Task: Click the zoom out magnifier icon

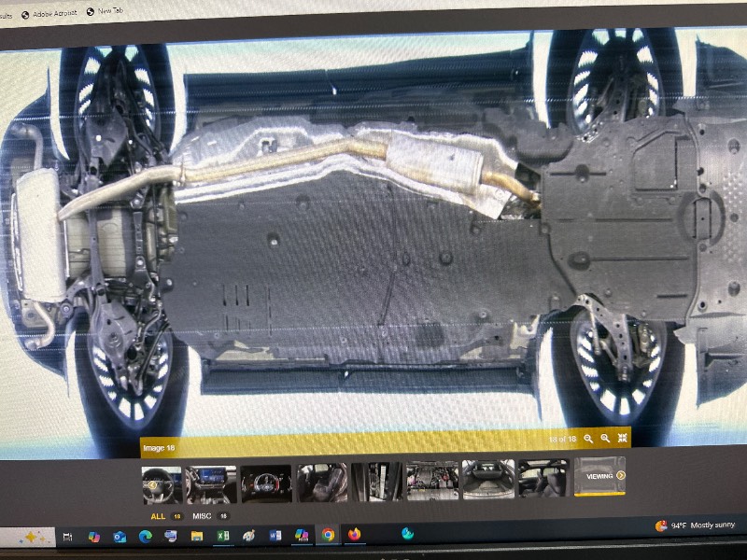Action: click(x=605, y=438)
